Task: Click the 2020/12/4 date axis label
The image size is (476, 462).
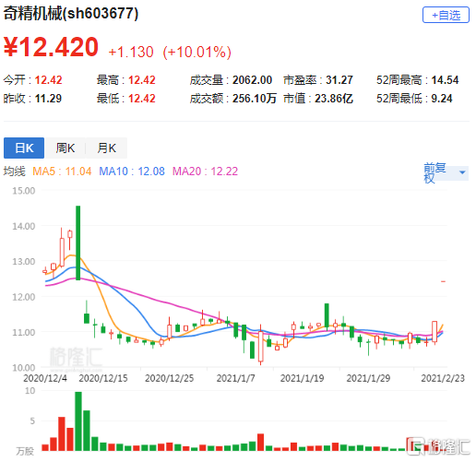Action: coord(45,378)
